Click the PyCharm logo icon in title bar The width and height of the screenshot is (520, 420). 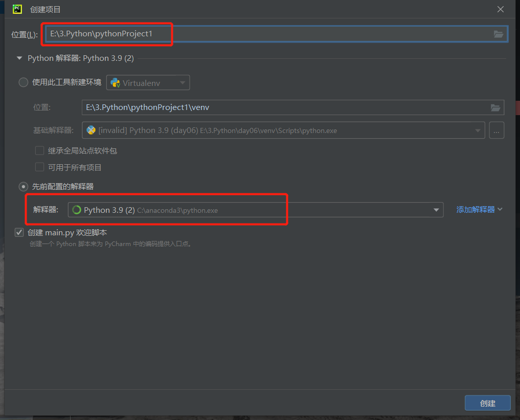(x=17, y=9)
